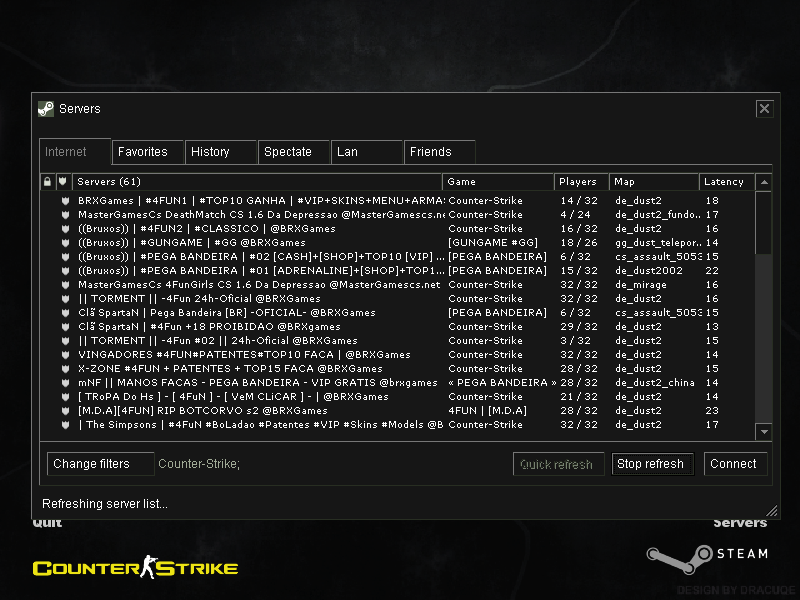Select BRXGames #4FUN1 server name

click(261, 201)
